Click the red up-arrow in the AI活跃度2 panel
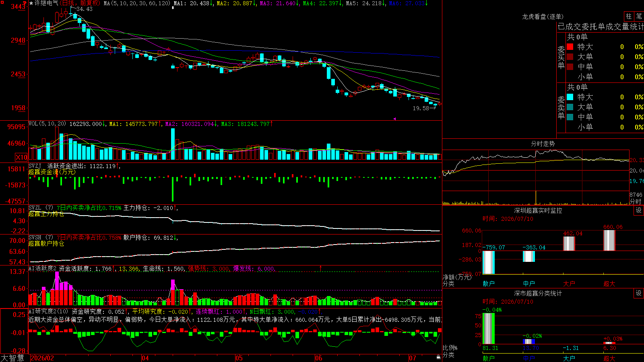Screen dimensions: 644x362 [321, 268]
